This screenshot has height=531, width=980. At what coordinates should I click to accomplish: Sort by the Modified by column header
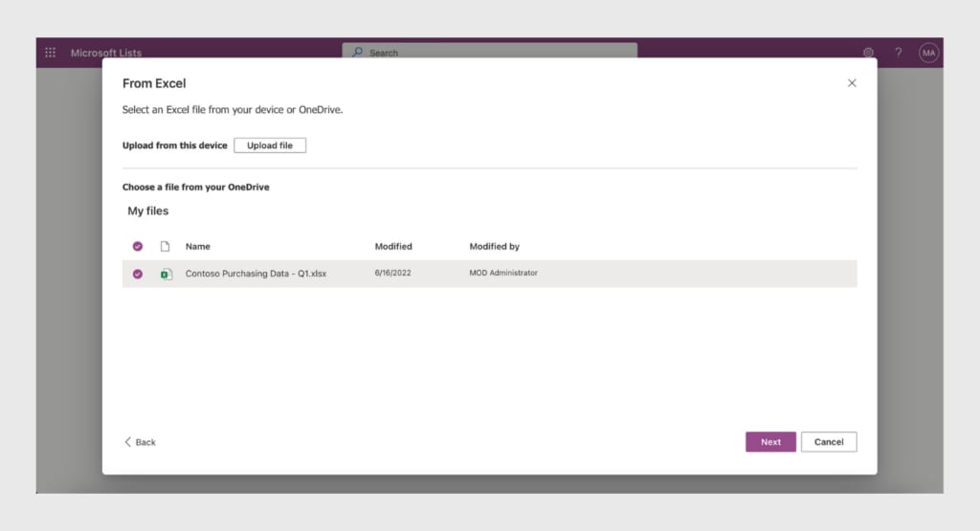click(x=495, y=246)
